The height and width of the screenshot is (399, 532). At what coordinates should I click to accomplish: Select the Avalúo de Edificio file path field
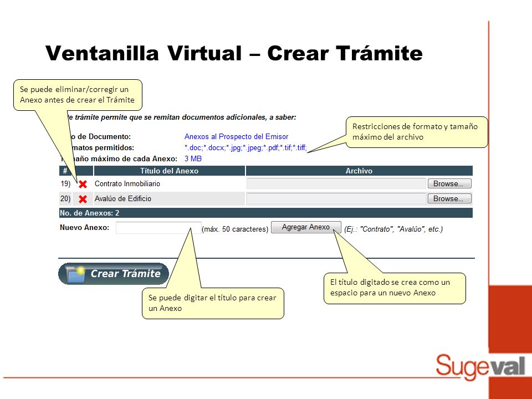pyautogui.click(x=336, y=198)
